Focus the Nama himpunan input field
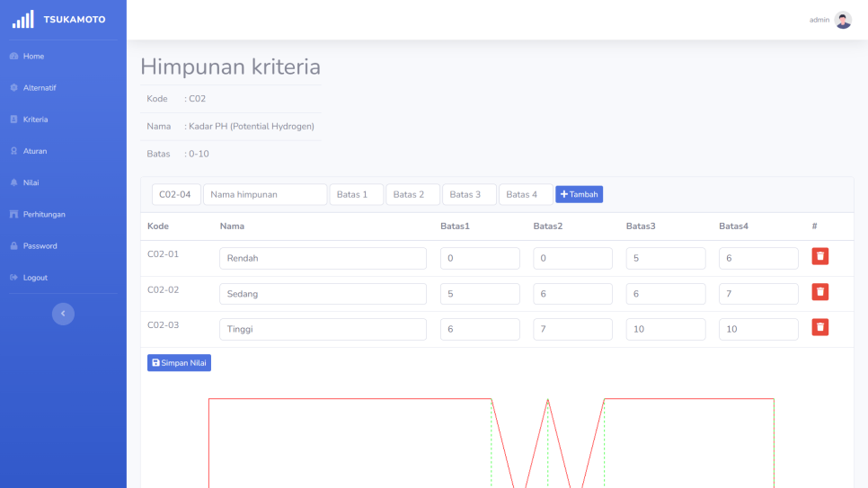This screenshot has height=488, width=868. 265,195
